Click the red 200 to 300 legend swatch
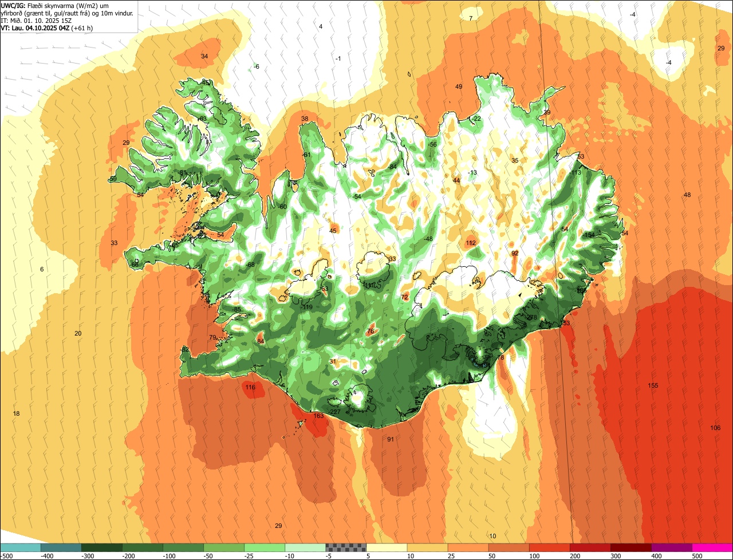Image resolution: width=733 pixels, height=560 pixels. (x=589, y=547)
